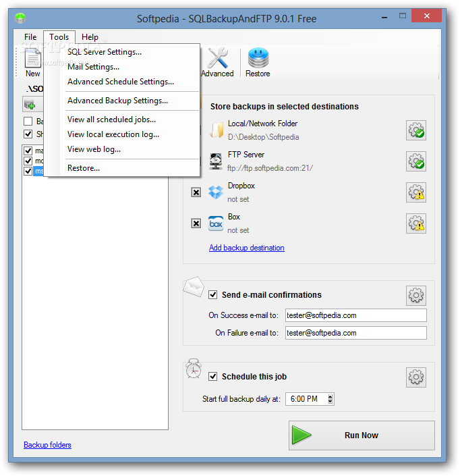The width and height of the screenshot is (460, 476).
Task: Open FTP Server destination settings gear
Action: coord(416,161)
